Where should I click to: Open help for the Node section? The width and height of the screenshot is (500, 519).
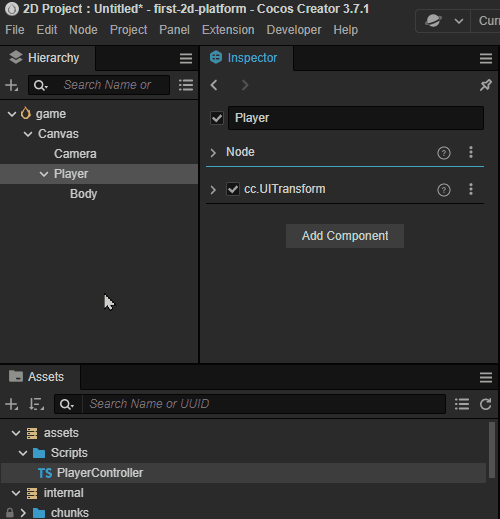click(444, 153)
